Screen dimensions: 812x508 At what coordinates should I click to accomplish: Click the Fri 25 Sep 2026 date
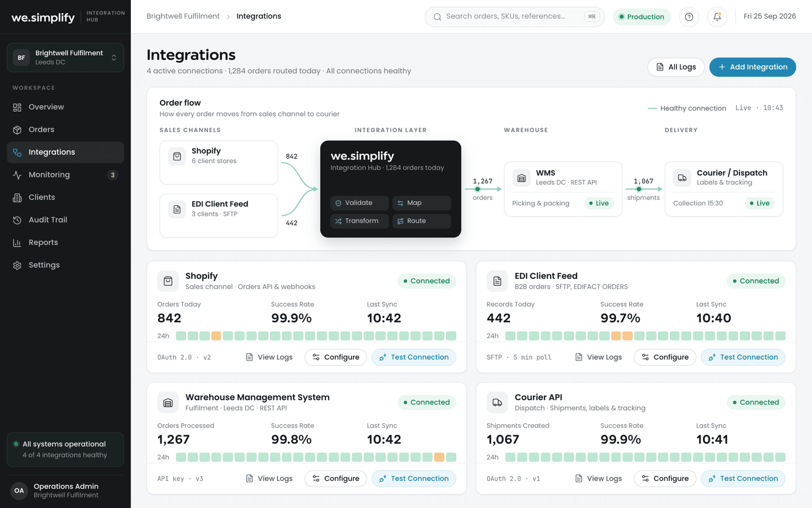tap(770, 16)
